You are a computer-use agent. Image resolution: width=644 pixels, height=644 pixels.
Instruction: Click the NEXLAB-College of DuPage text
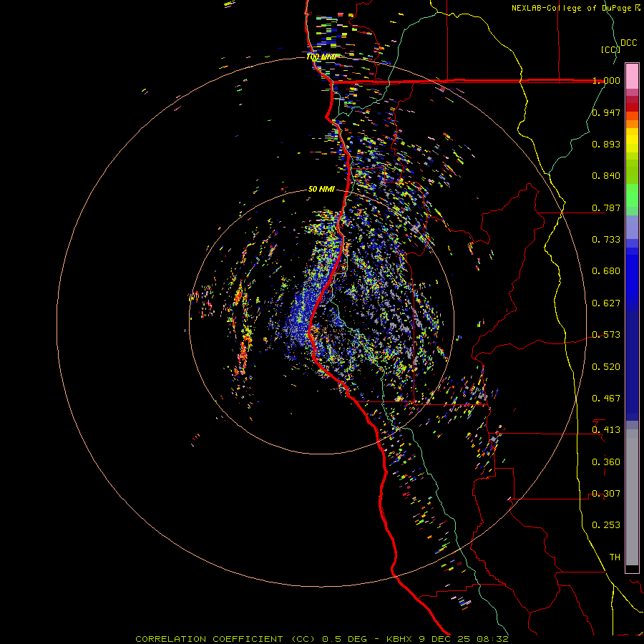pos(572,8)
